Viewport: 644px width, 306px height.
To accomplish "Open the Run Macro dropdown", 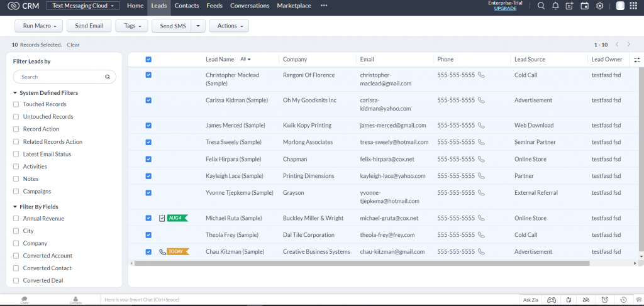I will [38, 26].
